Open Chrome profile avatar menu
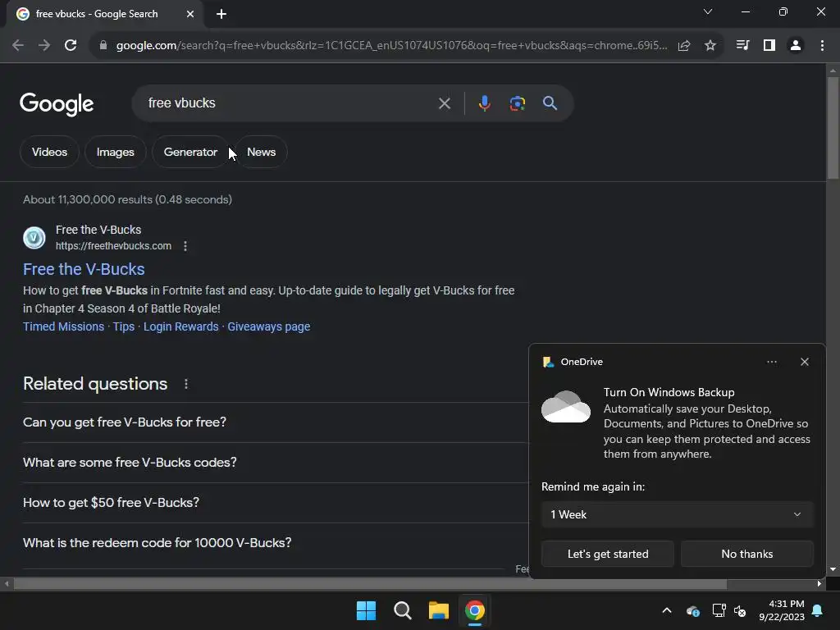 tap(796, 46)
